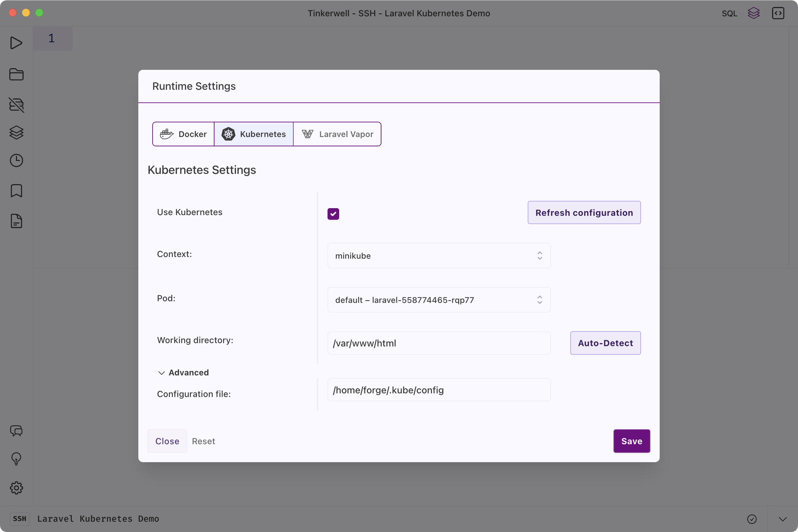798x532 pixels.
Task: Click the Auto-Detect button
Action: click(x=605, y=343)
